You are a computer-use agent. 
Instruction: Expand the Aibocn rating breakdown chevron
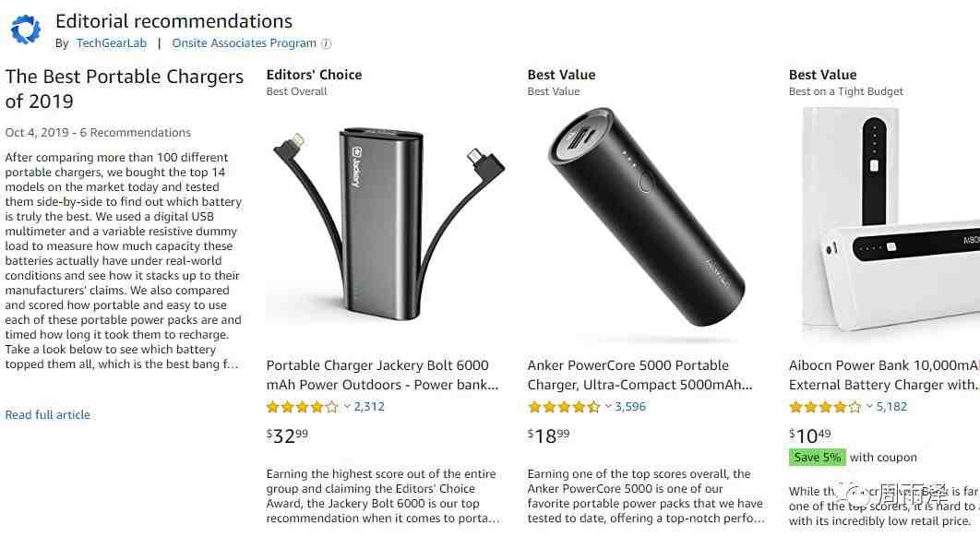869,407
